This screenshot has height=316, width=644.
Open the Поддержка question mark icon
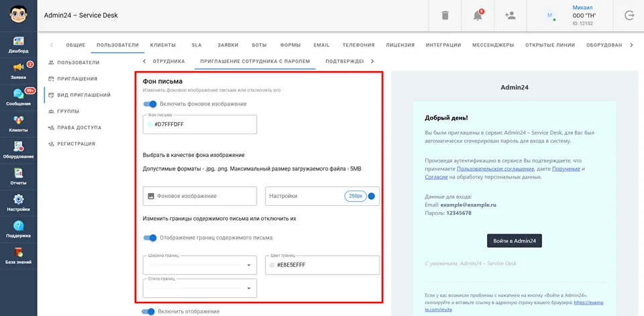tap(19, 226)
